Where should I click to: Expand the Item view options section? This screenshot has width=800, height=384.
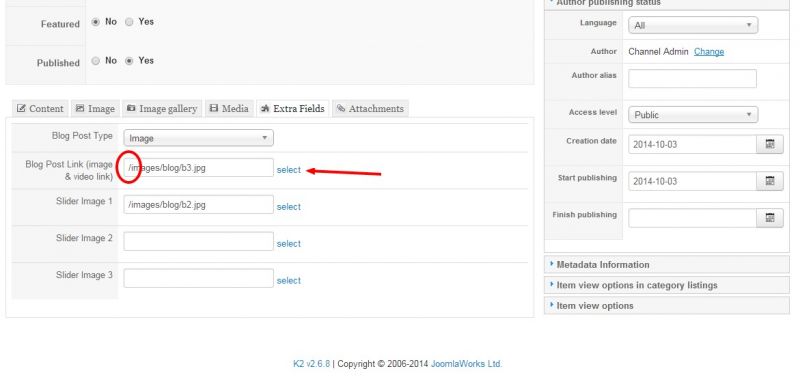pyautogui.click(x=667, y=305)
